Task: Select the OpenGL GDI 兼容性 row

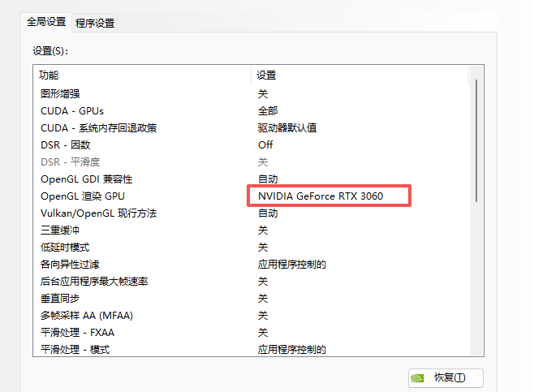Action: point(86,179)
